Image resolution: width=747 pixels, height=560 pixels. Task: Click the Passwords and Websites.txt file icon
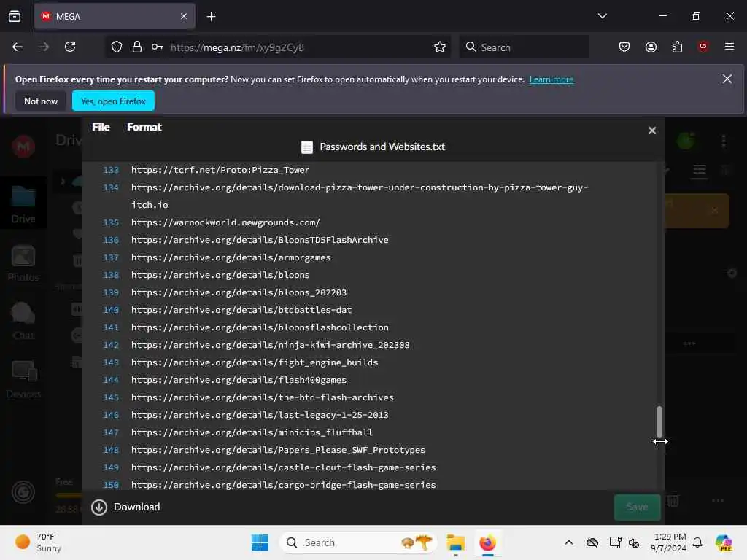coord(307,147)
